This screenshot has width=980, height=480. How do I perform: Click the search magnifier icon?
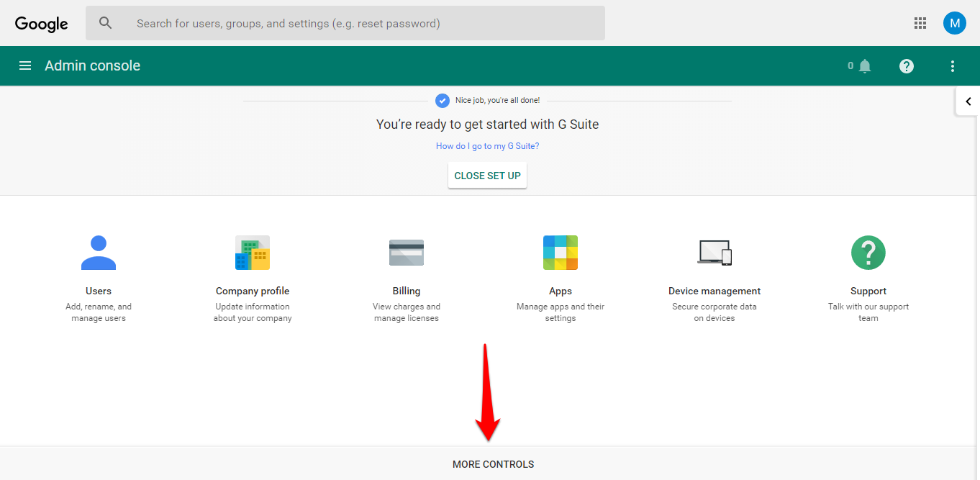pos(106,23)
